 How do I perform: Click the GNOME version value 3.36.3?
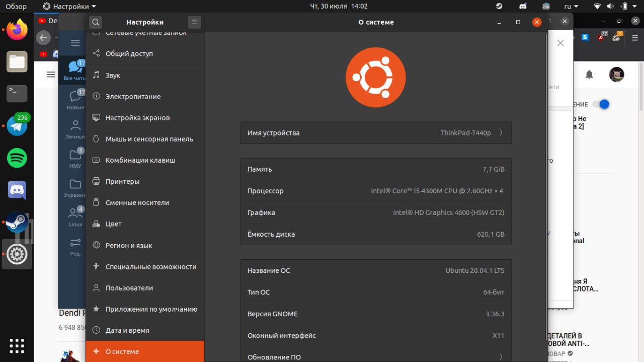(495, 314)
